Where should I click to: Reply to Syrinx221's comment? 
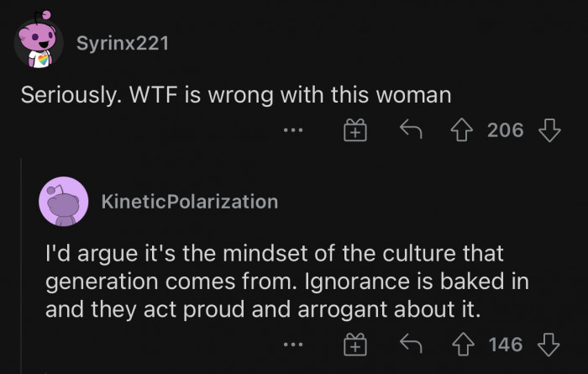point(409,130)
